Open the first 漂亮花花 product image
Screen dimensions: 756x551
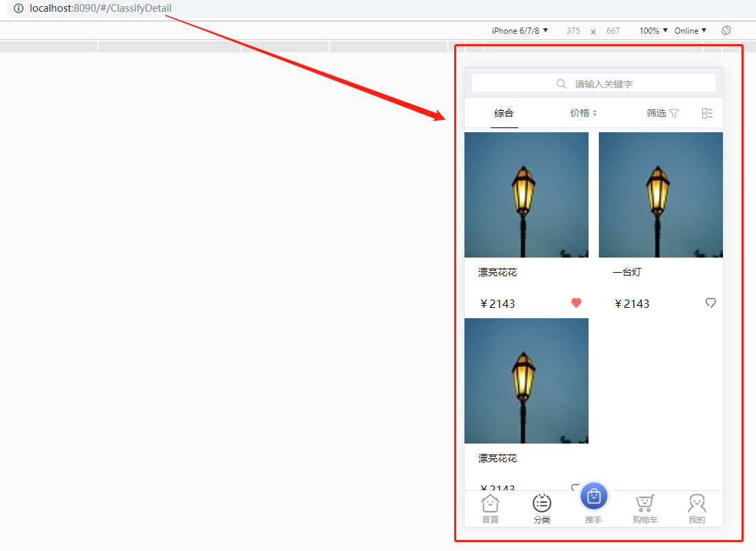pyautogui.click(x=527, y=195)
